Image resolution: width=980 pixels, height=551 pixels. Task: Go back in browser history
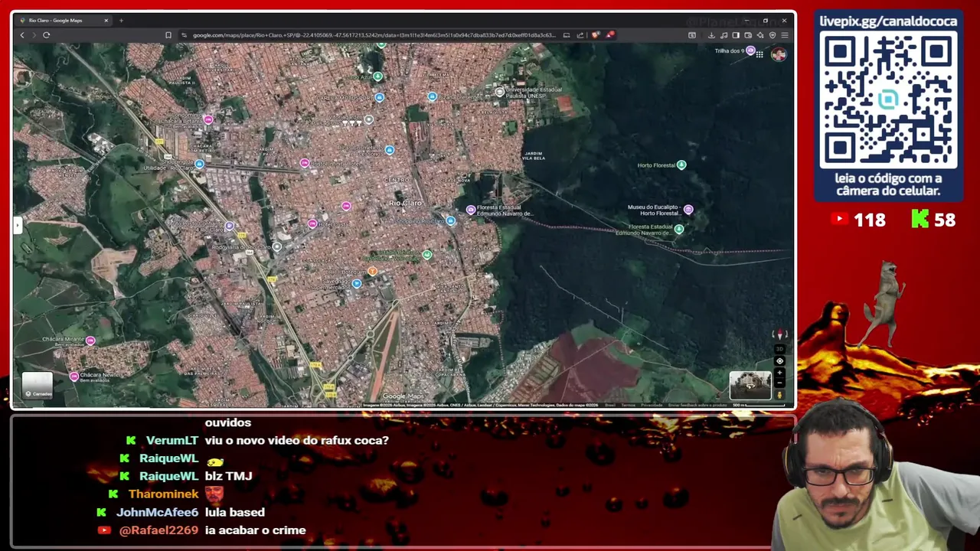(x=22, y=35)
